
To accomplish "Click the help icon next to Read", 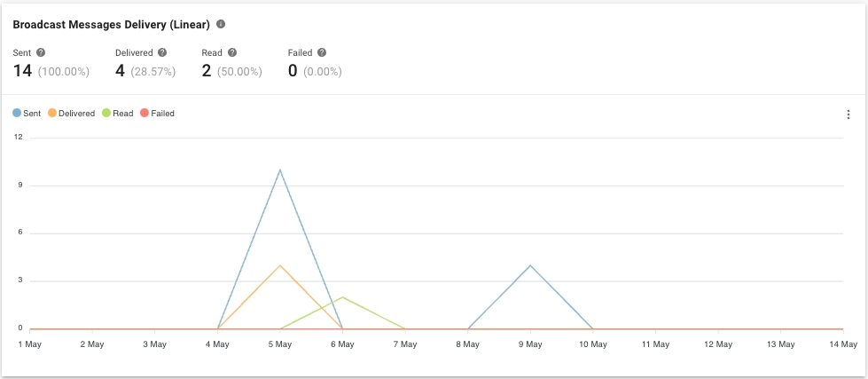I will [232, 53].
